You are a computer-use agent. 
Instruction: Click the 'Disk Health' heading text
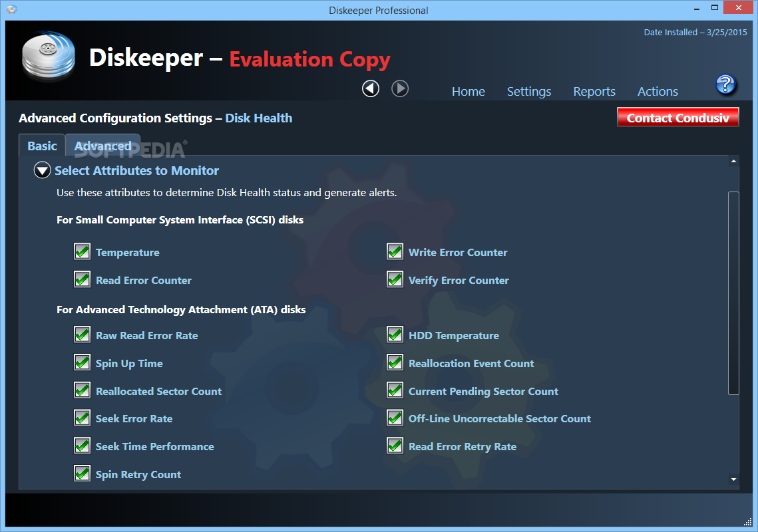[259, 118]
